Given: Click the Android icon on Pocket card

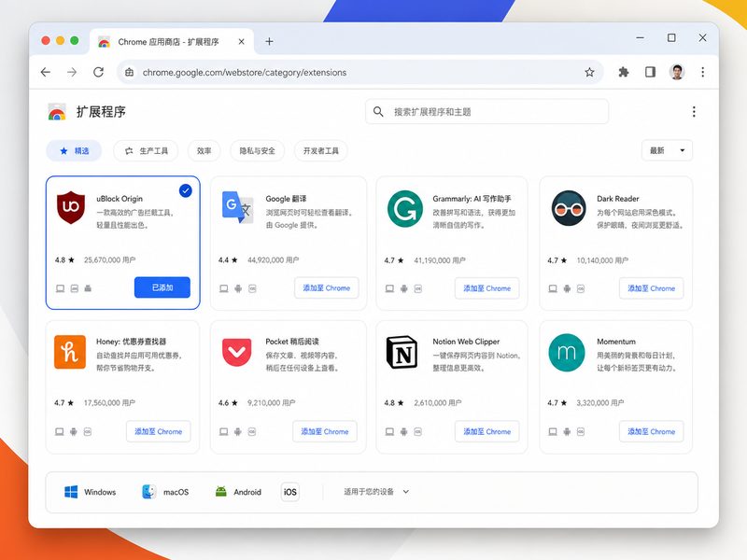Looking at the screenshot, I should [x=238, y=432].
